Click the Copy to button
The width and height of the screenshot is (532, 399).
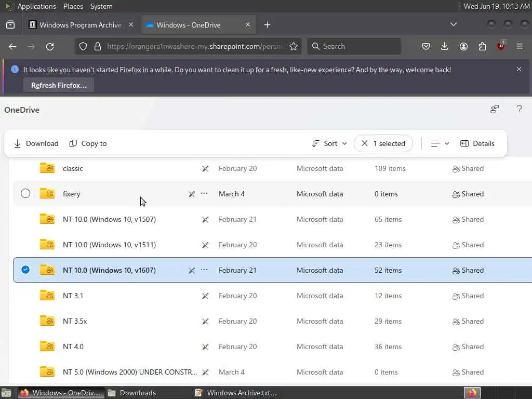[88, 143]
